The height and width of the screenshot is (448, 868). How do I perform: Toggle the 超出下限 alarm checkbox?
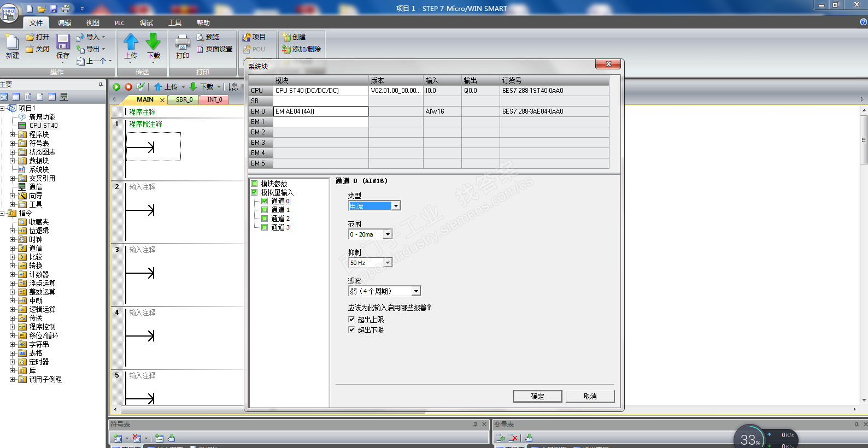tap(351, 329)
